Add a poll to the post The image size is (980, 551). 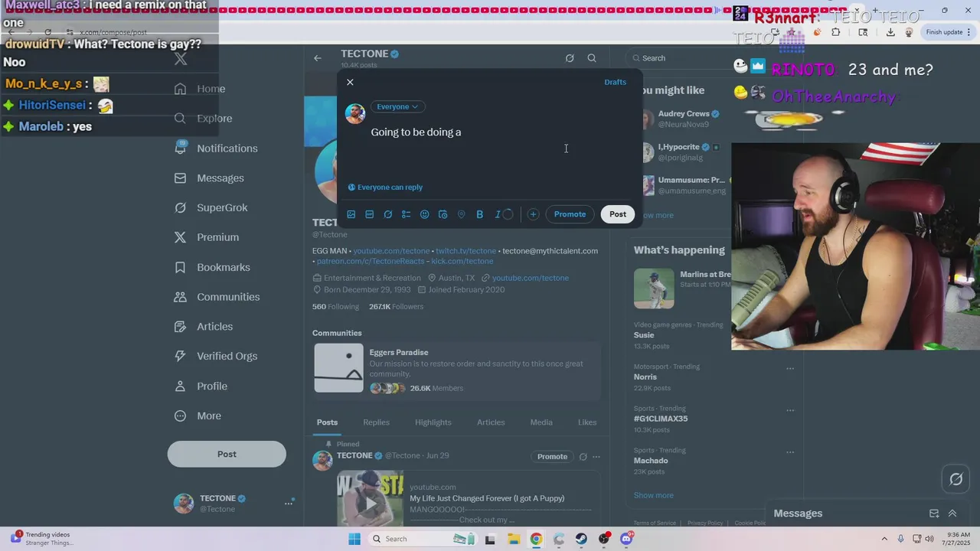(406, 214)
